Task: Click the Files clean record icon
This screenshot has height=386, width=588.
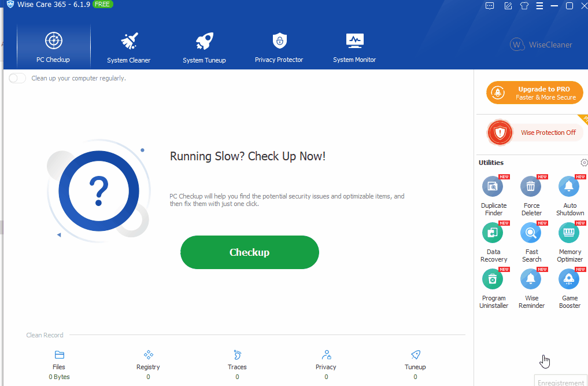Action: pyautogui.click(x=59, y=355)
